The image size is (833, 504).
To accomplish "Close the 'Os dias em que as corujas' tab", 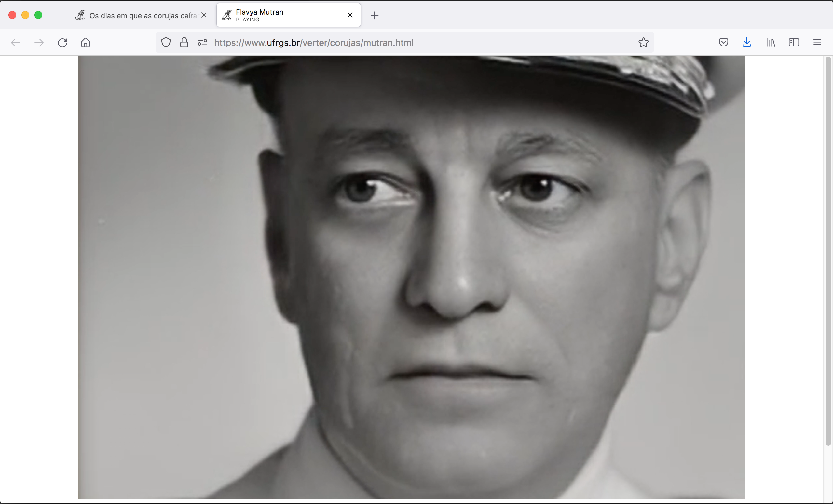I will pyautogui.click(x=203, y=15).
